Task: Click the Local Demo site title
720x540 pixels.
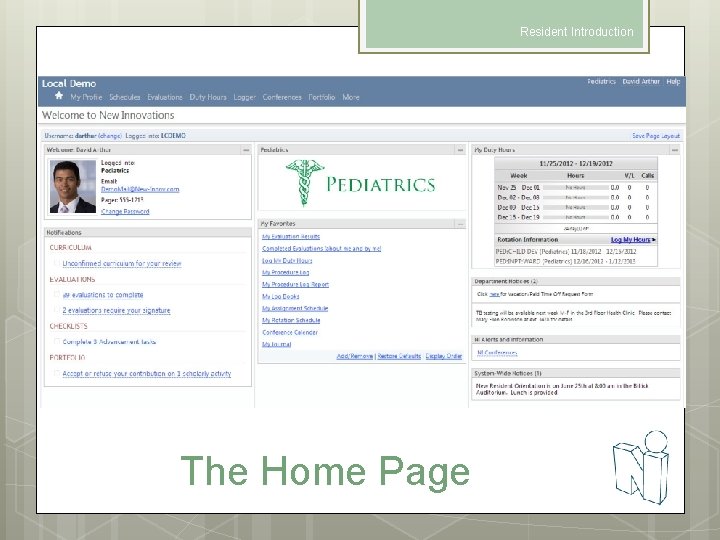Action: [69, 84]
